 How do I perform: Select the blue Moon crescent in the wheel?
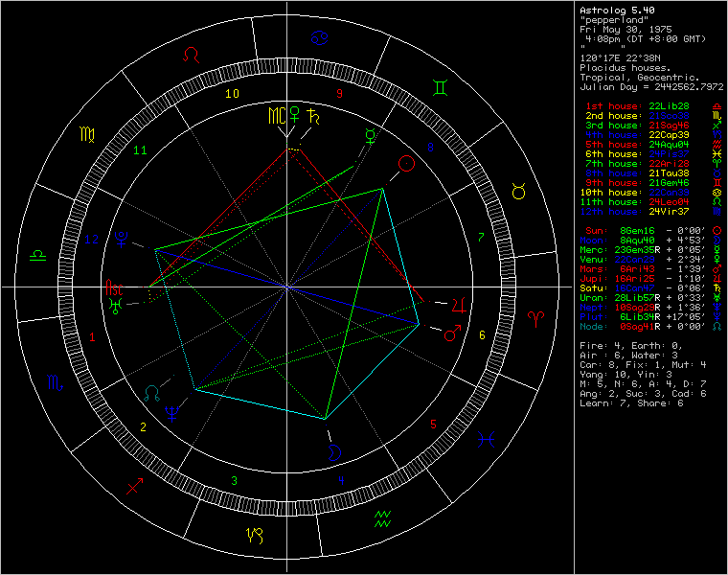pos(334,453)
